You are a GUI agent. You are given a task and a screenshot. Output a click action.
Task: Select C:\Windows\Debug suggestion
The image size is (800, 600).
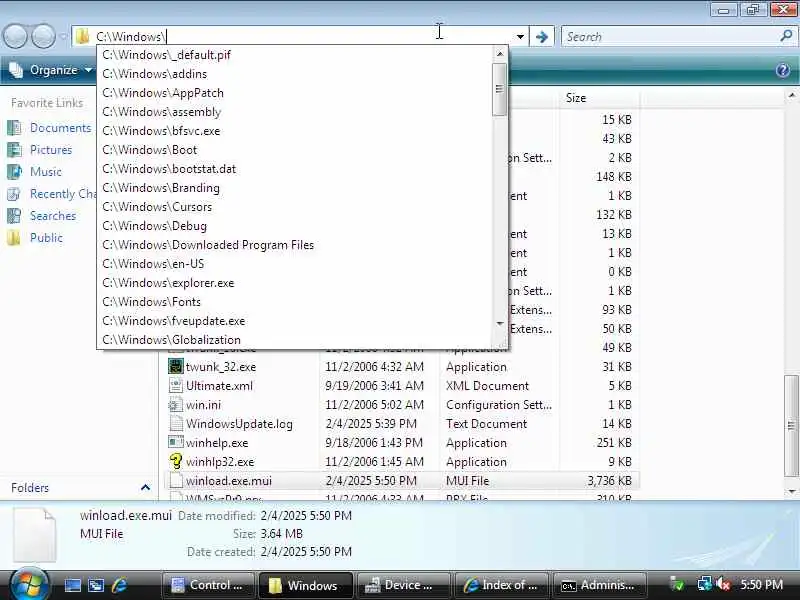click(295, 226)
